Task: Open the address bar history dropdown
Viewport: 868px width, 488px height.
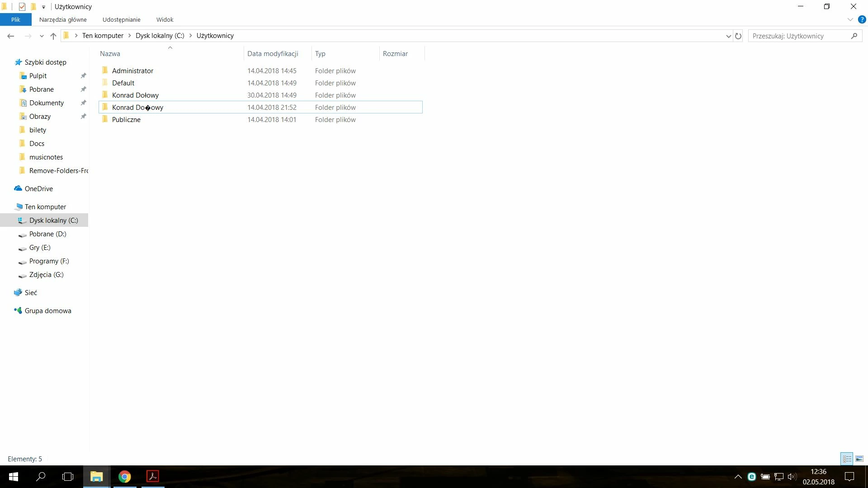Action: coord(728,36)
